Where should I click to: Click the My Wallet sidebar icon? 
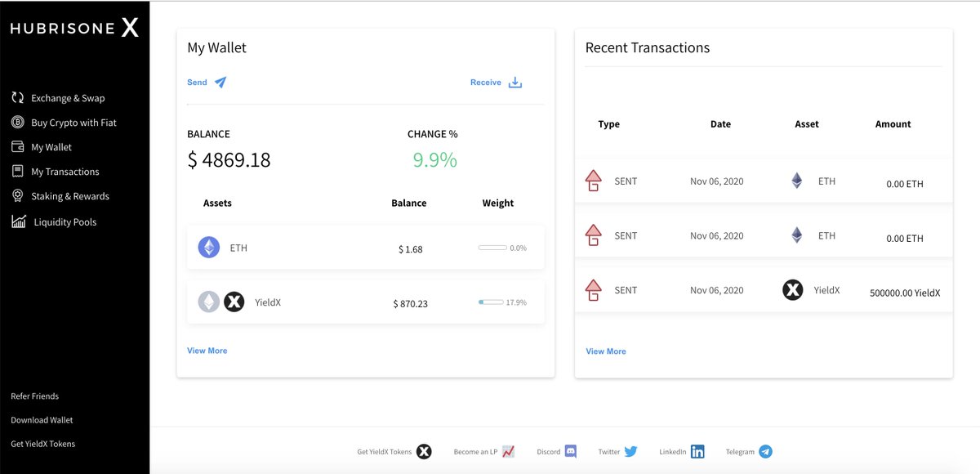tap(17, 147)
